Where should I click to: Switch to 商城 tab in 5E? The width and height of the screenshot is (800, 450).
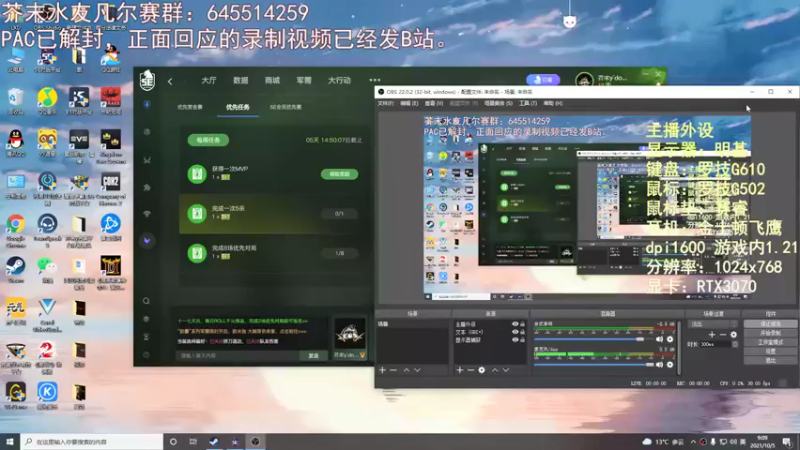click(x=272, y=81)
